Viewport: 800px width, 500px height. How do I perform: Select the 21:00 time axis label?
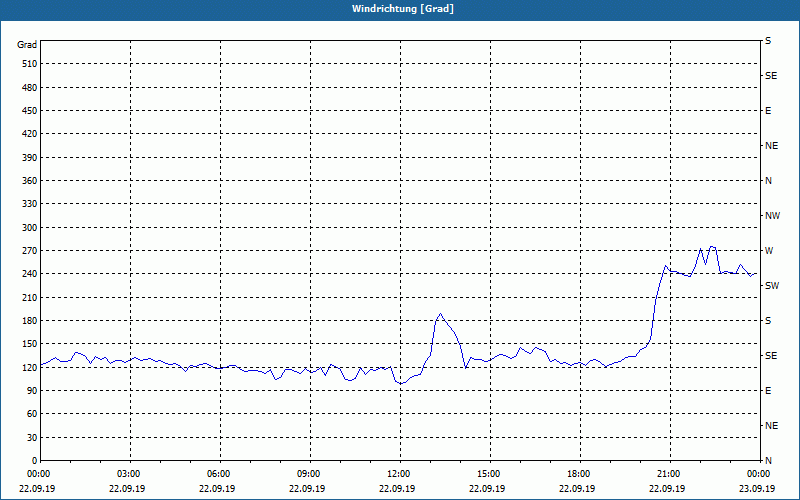point(668,474)
